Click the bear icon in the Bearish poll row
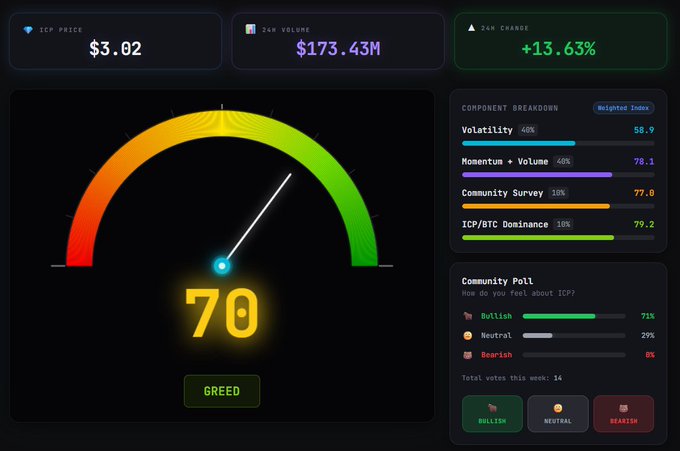Screen dimensions: 680x451 coord(468,355)
